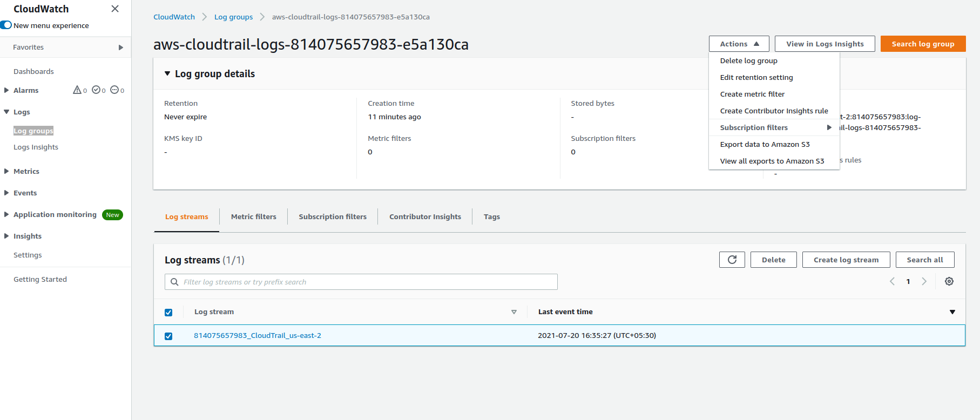Open Log groups in the sidebar
The width and height of the screenshot is (980, 420).
(x=33, y=131)
